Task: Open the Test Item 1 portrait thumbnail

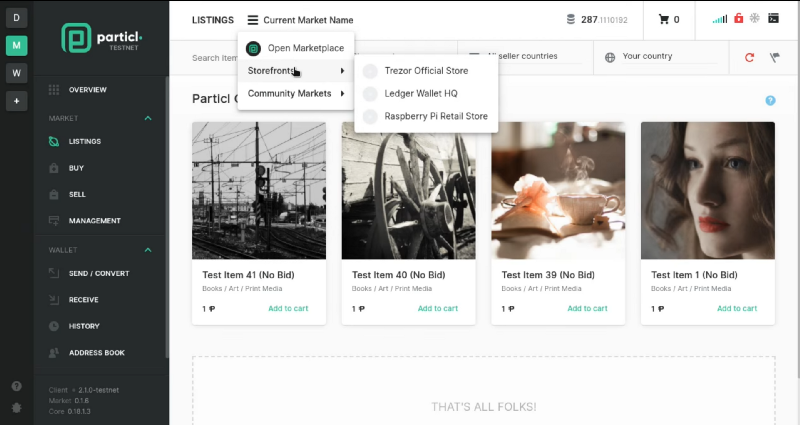Action: coord(708,190)
